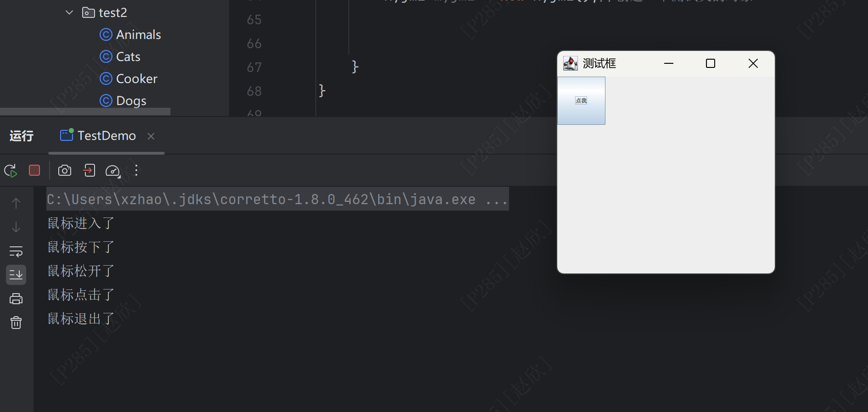
Task: Click the java.exe command line in console
Action: (277, 199)
